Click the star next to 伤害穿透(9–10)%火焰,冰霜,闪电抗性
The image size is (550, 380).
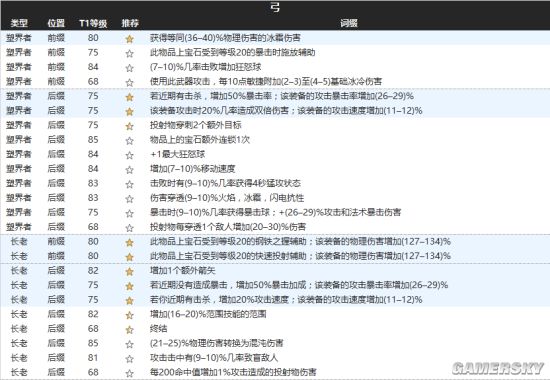(129, 199)
